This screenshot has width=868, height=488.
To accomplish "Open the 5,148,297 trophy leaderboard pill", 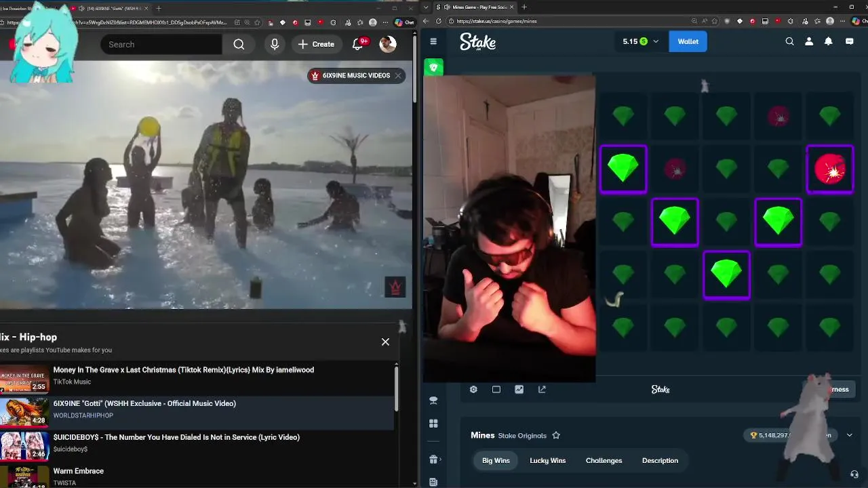I will click(790, 435).
